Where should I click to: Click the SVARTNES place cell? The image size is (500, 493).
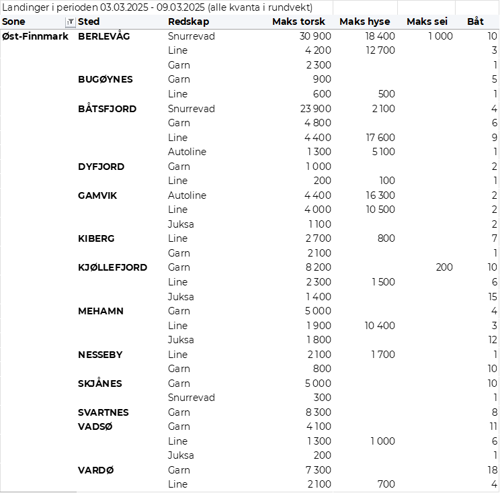click(103, 412)
